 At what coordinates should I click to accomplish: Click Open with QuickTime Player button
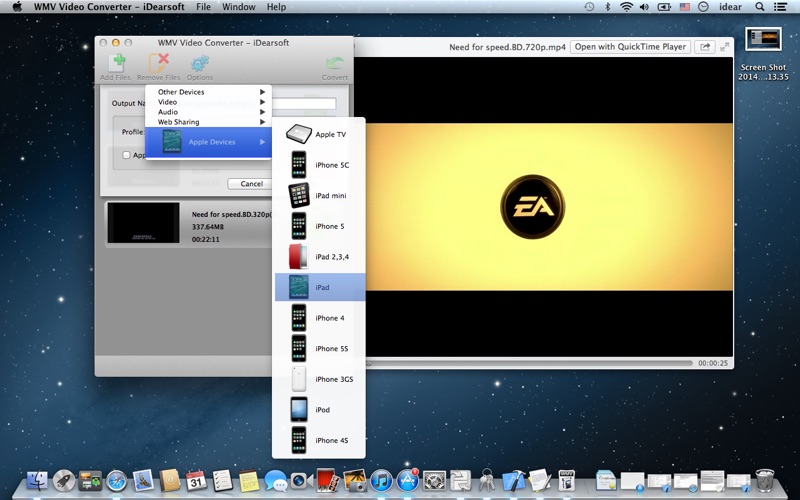point(630,46)
